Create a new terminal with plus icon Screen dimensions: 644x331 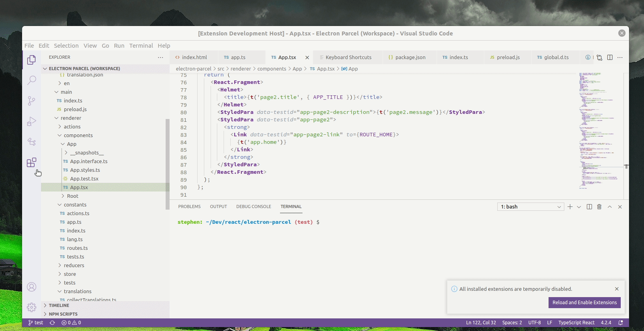click(x=570, y=207)
